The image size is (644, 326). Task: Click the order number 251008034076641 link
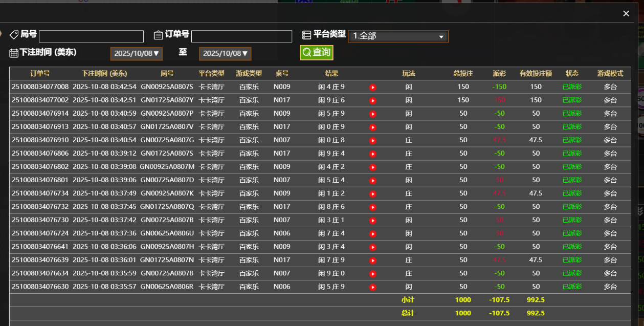[40, 246]
